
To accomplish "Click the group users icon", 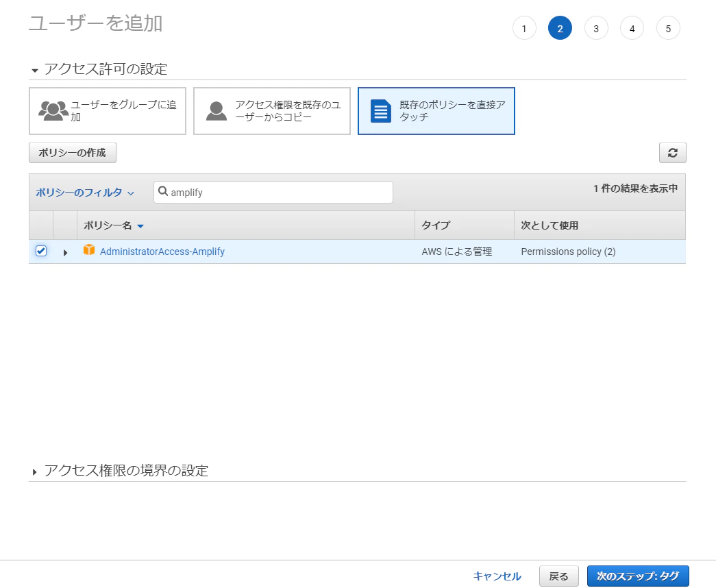I will tap(53, 111).
